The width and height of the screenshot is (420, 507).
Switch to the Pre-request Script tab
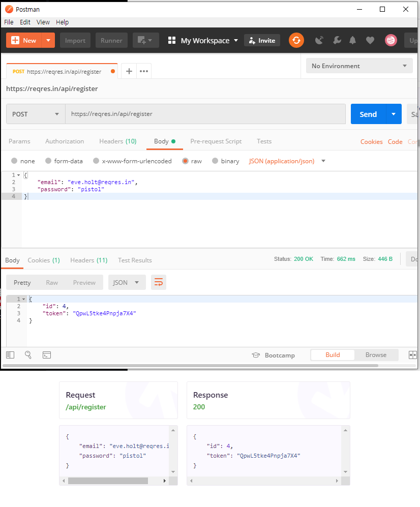pos(216,141)
